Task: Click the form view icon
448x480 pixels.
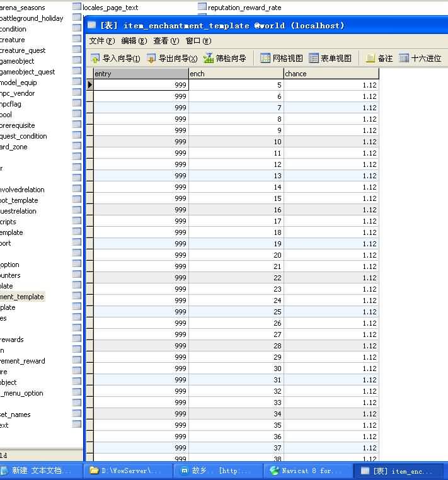Action: [314, 58]
